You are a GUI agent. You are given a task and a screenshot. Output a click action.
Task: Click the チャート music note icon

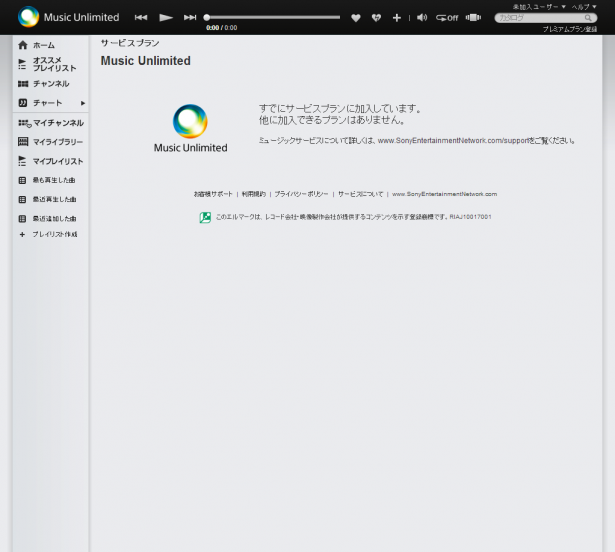click(23, 103)
